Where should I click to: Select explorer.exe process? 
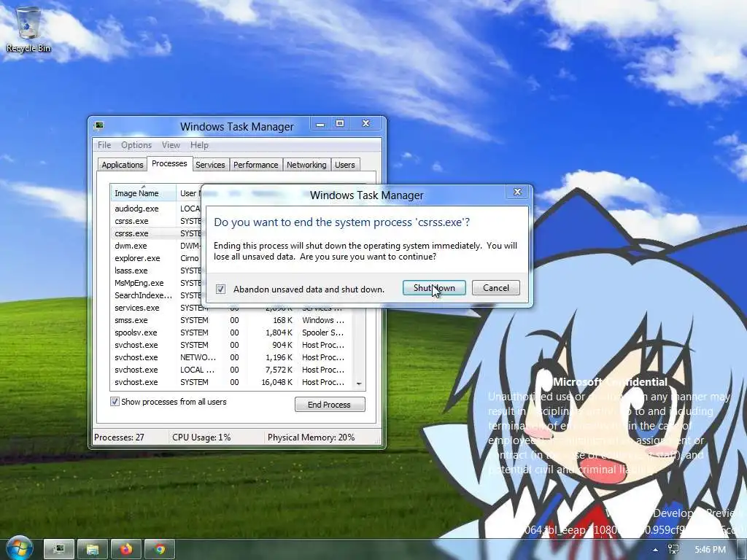click(156, 258)
